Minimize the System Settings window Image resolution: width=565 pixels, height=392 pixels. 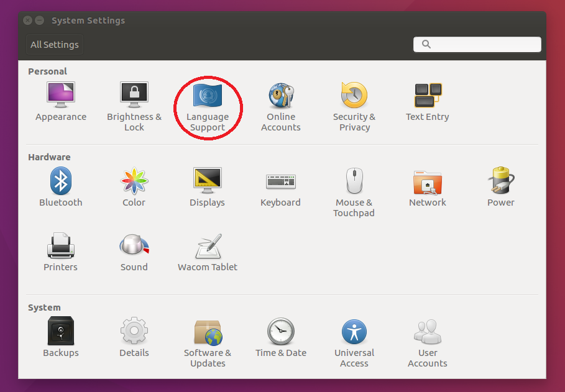pos(40,20)
